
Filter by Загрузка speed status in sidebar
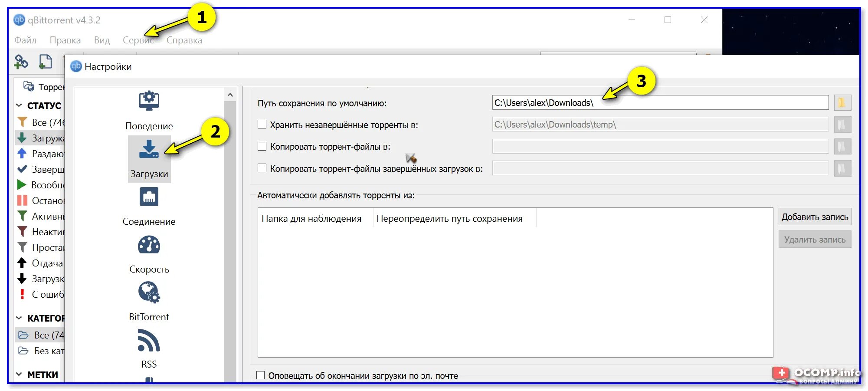tap(40, 279)
